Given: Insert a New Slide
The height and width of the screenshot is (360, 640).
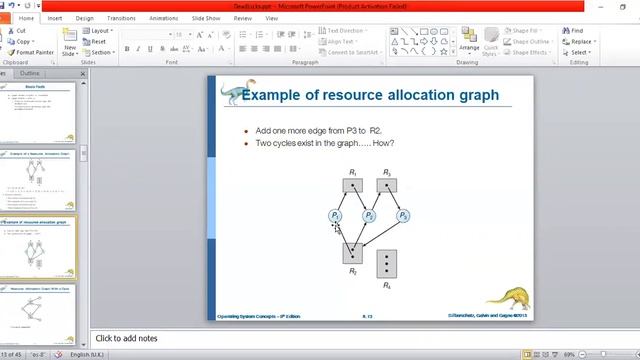Looking at the screenshot, I should (69, 43).
